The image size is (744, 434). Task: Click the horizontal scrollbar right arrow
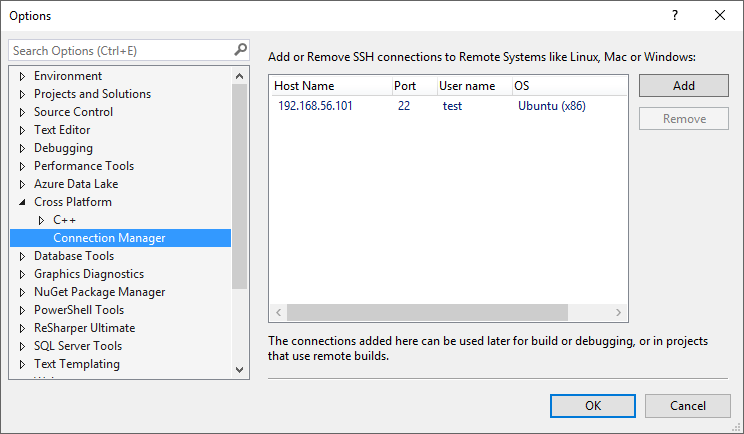point(620,312)
